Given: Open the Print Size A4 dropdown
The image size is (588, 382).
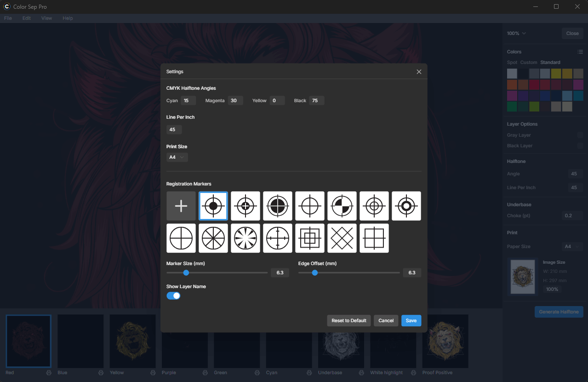Looking at the screenshot, I should 177,157.
